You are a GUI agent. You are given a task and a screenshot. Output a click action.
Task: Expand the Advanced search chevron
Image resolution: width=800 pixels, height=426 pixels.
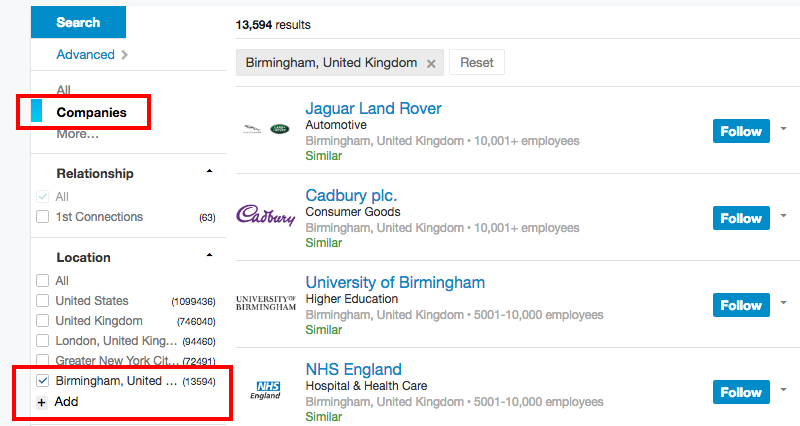click(x=124, y=55)
